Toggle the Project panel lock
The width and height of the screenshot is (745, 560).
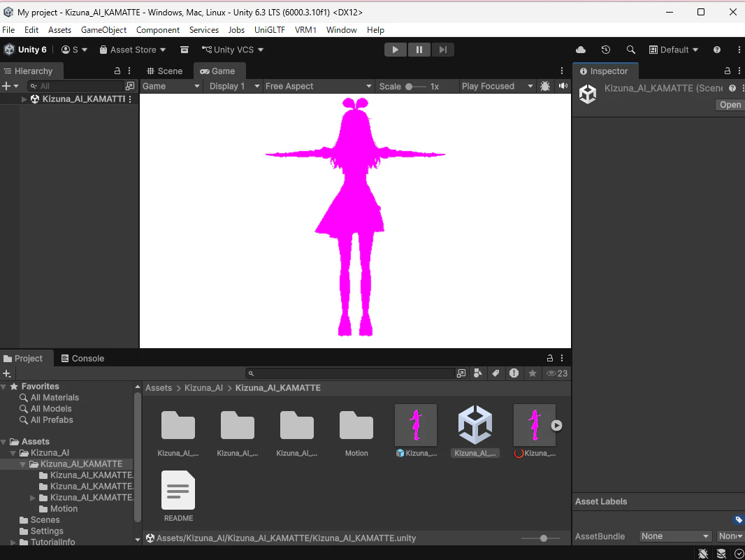(550, 358)
